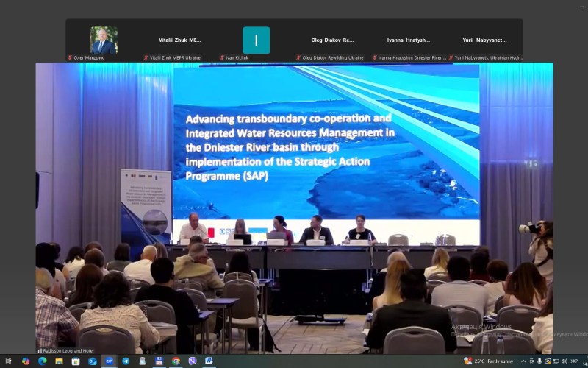588x368 pixels.
Task: Open the floppy disk app in taskbar
Action: (159, 361)
